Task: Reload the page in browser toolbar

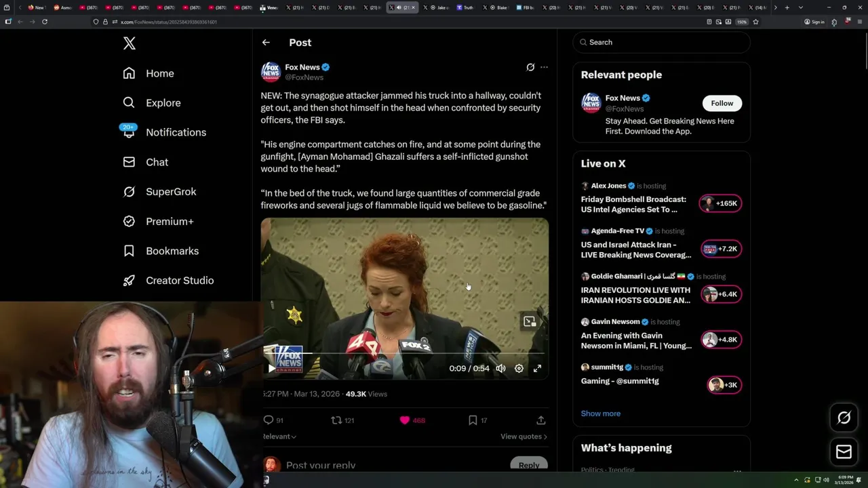Action: tap(45, 22)
